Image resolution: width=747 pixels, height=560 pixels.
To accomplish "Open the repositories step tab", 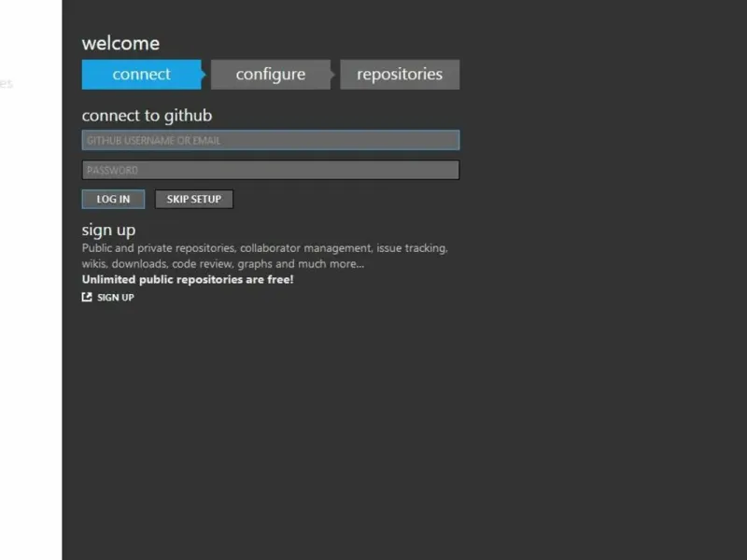I will click(x=400, y=75).
